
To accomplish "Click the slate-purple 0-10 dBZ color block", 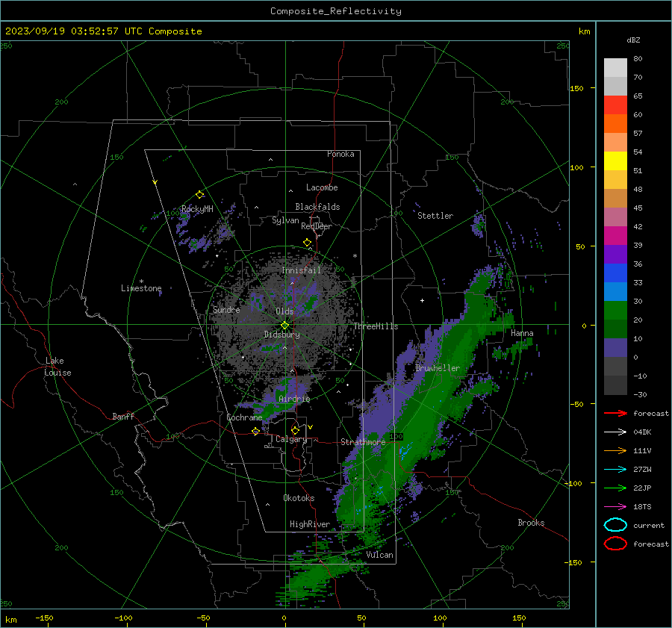I will pyautogui.click(x=615, y=348).
